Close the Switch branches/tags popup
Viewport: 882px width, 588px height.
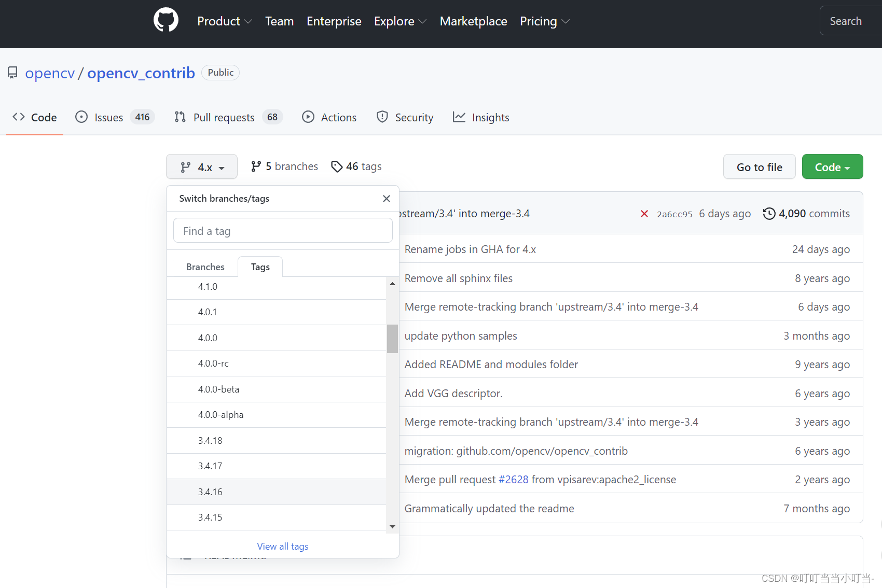click(387, 199)
